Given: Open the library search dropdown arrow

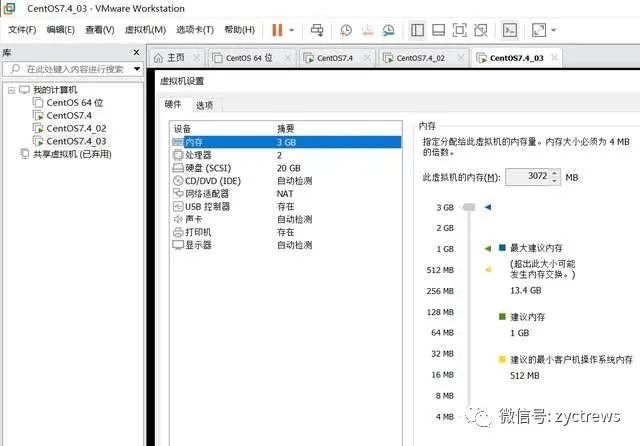Looking at the screenshot, I should pos(137,69).
